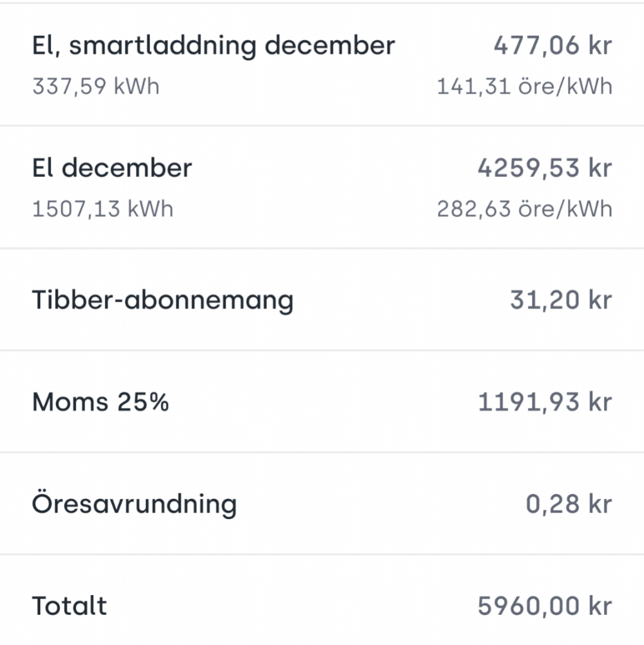Open the Tibber-abonnemang row
The height and width of the screenshot is (645, 644).
point(322,299)
